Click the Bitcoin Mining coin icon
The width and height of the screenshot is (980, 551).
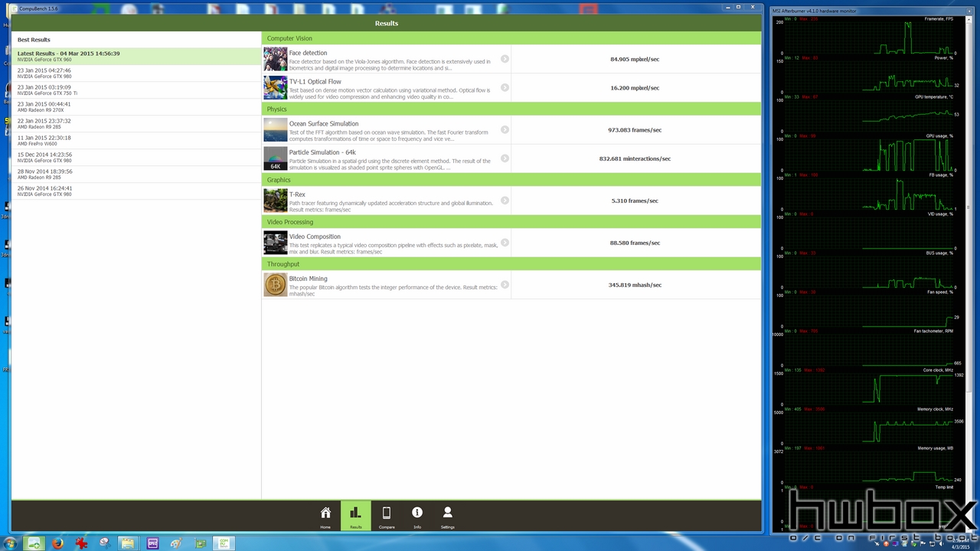click(276, 285)
